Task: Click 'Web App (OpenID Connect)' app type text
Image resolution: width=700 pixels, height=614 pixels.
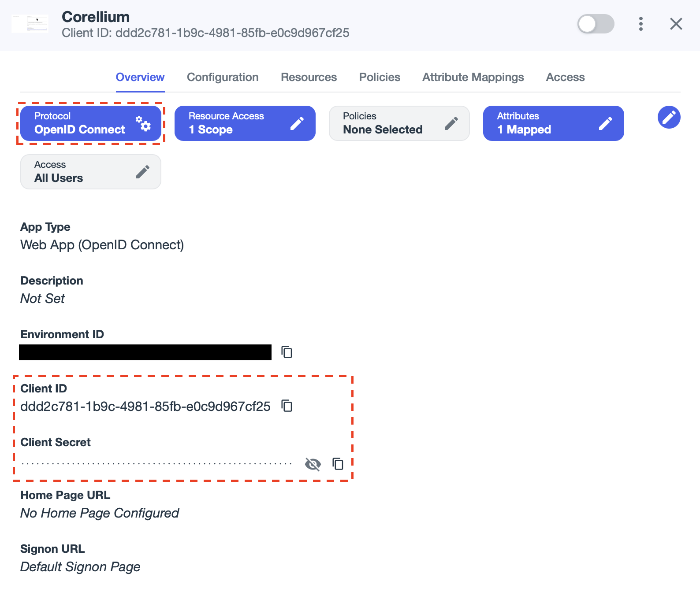Action: click(102, 245)
